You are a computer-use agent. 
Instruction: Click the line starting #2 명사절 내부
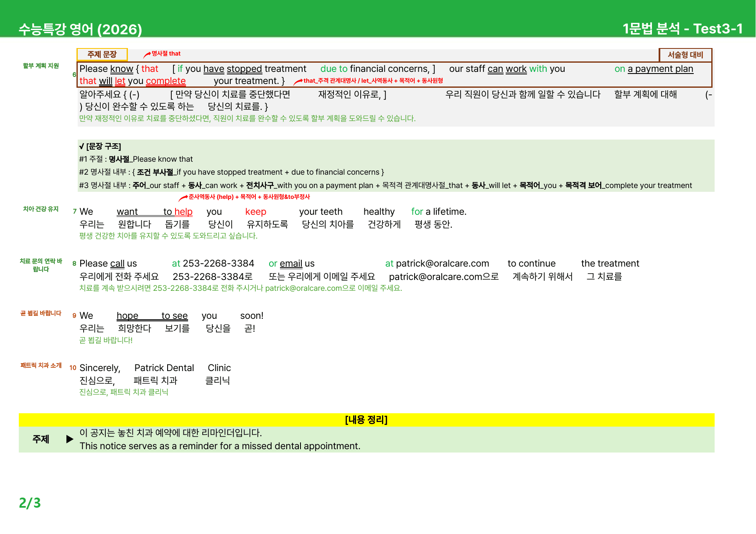(232, 172)
